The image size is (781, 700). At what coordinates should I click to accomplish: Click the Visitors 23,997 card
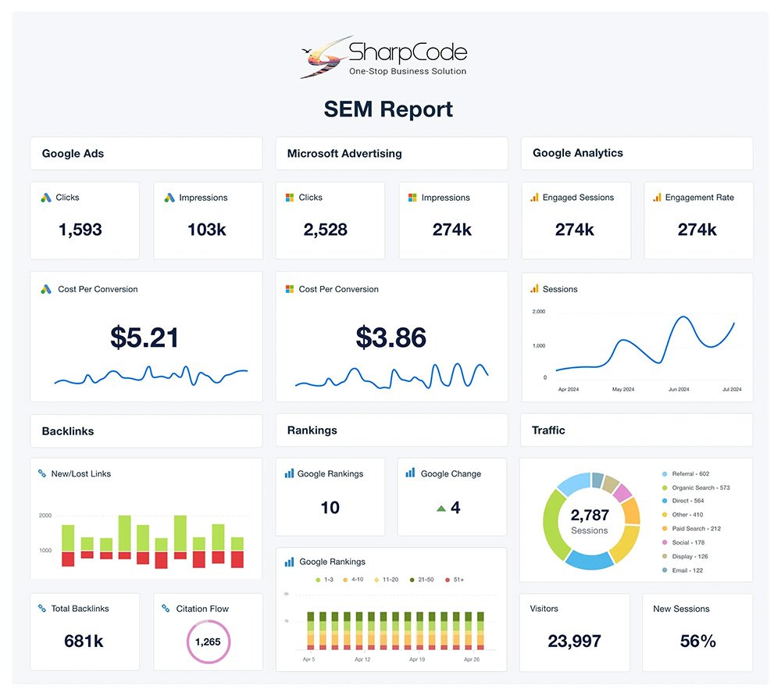(x=574, y=632)
